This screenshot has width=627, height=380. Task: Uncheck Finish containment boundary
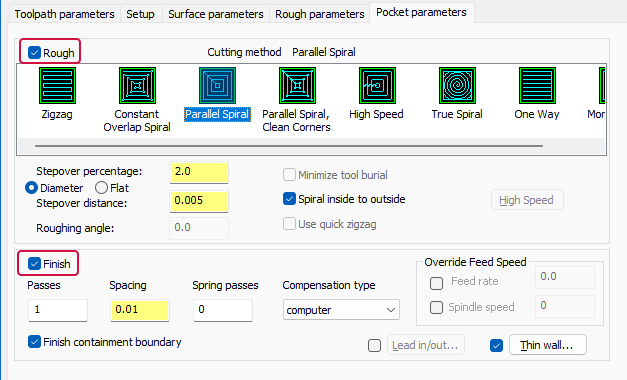click(34, 342)
